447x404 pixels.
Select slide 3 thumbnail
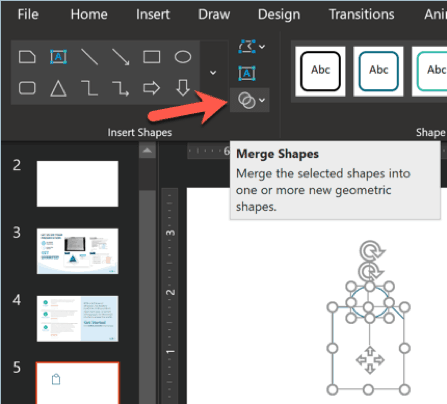pyautogui.click(x=77, y=251)
